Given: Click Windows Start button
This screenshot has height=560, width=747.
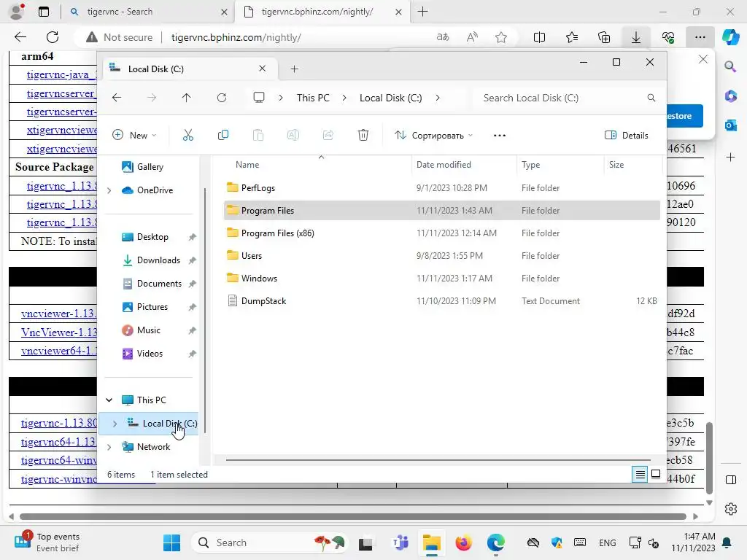Looking at the screenshot, I should tap(171, 542).
